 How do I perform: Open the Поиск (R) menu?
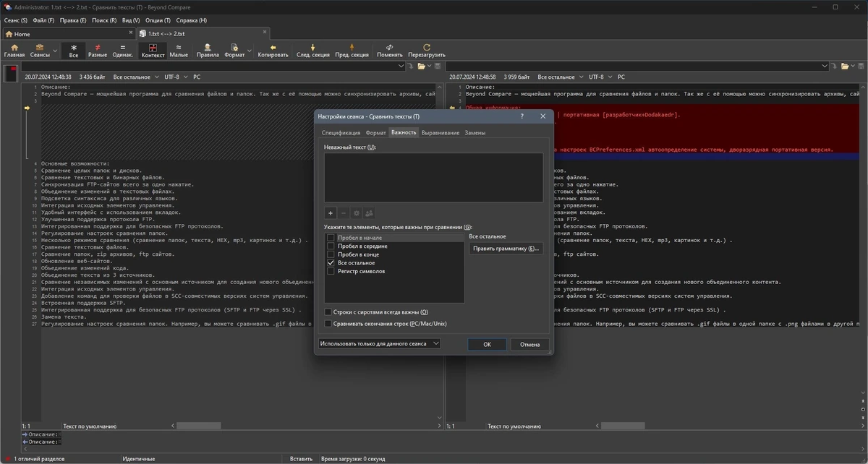(x=104, y=20)
